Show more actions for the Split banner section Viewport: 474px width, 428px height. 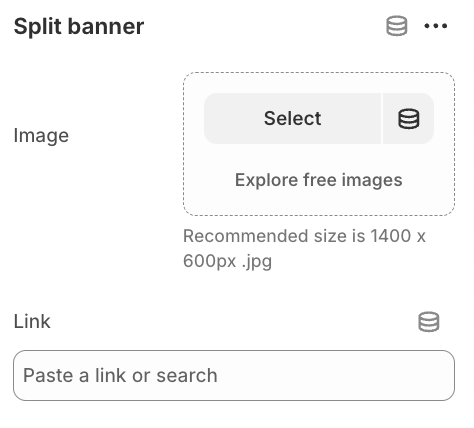click(x=435, y=26)
